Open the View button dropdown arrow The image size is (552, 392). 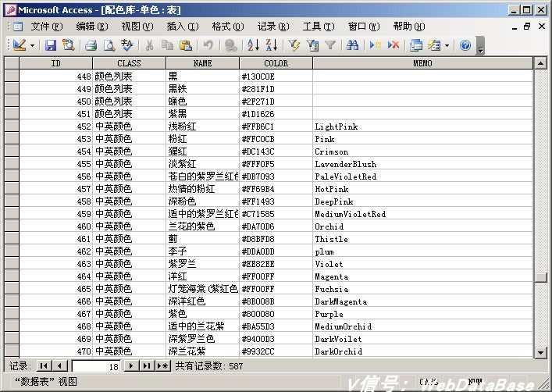click(32, 45)
